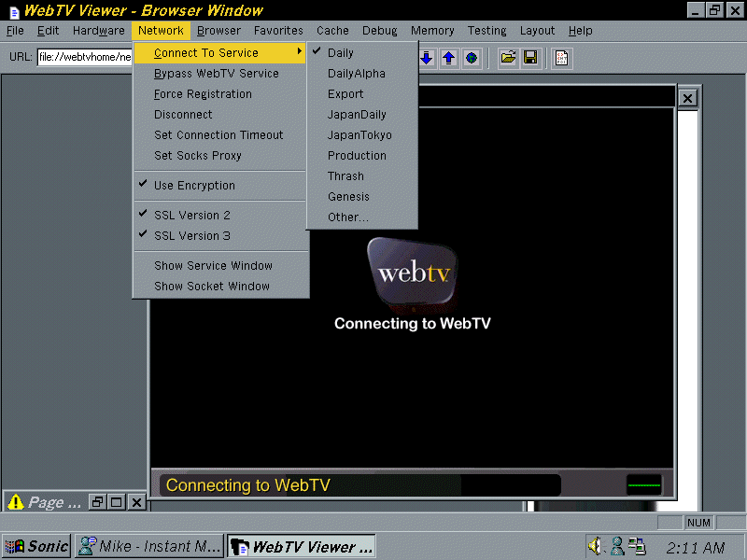Open the Browser menu

pos(218,31)
